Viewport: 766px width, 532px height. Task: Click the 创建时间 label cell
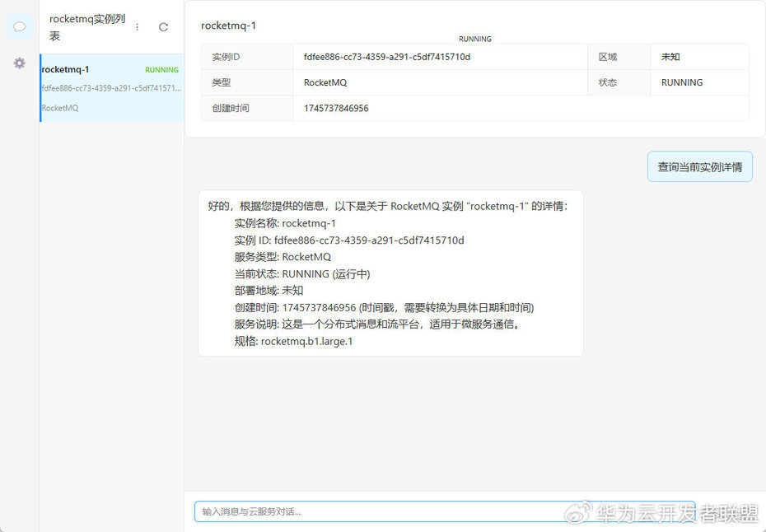pos(247,108)
